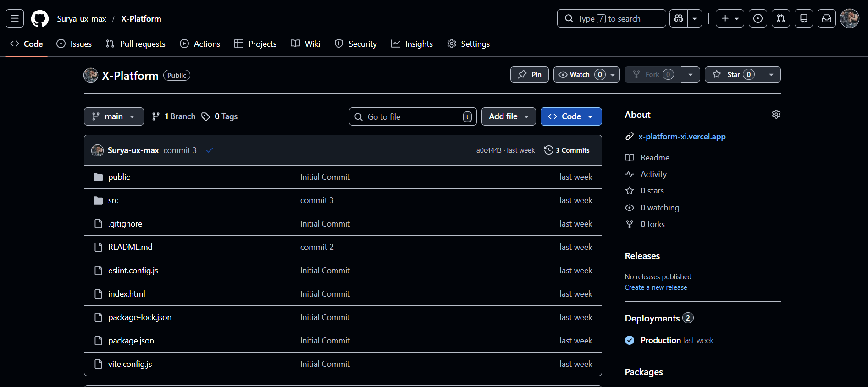
Task: Open Copilot chat icon in header
Action: click(679, 19)
